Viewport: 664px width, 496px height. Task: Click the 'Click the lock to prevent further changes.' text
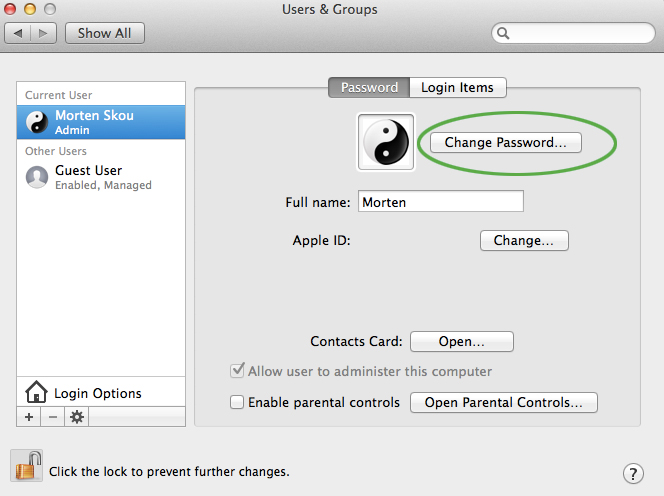tap(169, 471)
